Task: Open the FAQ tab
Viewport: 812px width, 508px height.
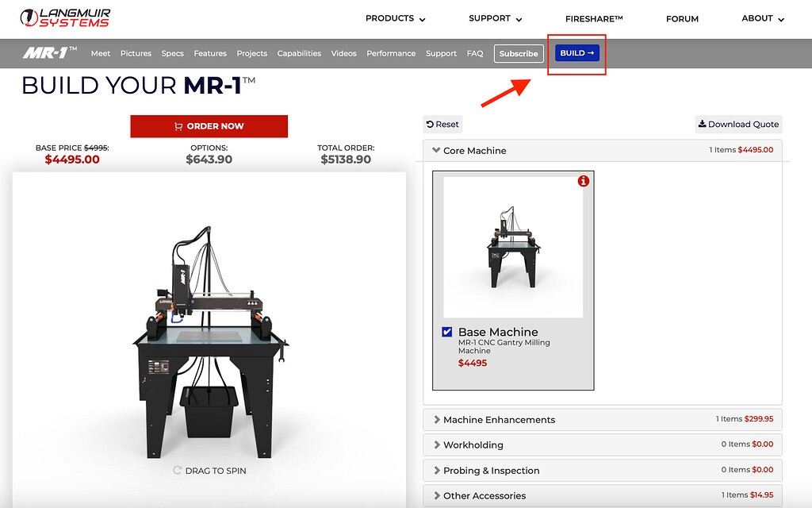Action: pyautogui.click(x=475, y=53)
